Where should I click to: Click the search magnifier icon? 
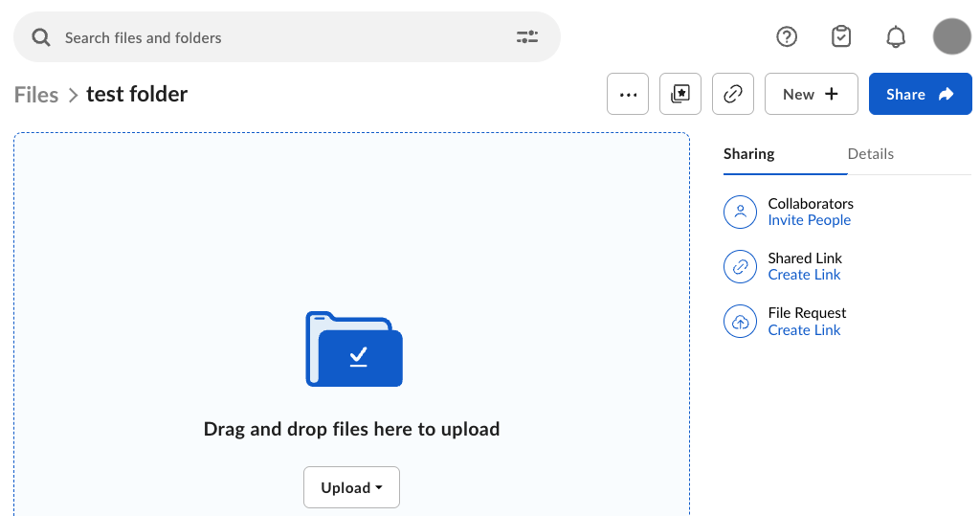[x=41, y=37]
